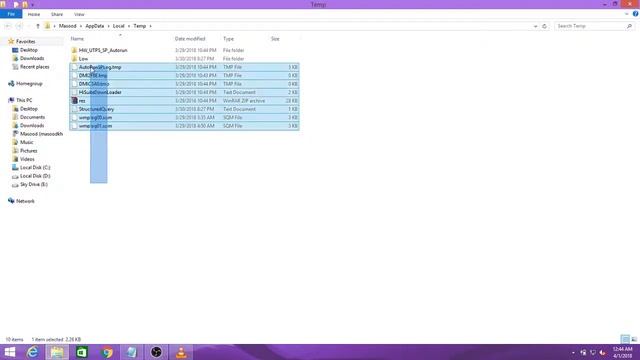The height and width of the screenshot is (360, 640).
Task: Click the AppData breadcrumb segment
Action: tap(95, 26)
